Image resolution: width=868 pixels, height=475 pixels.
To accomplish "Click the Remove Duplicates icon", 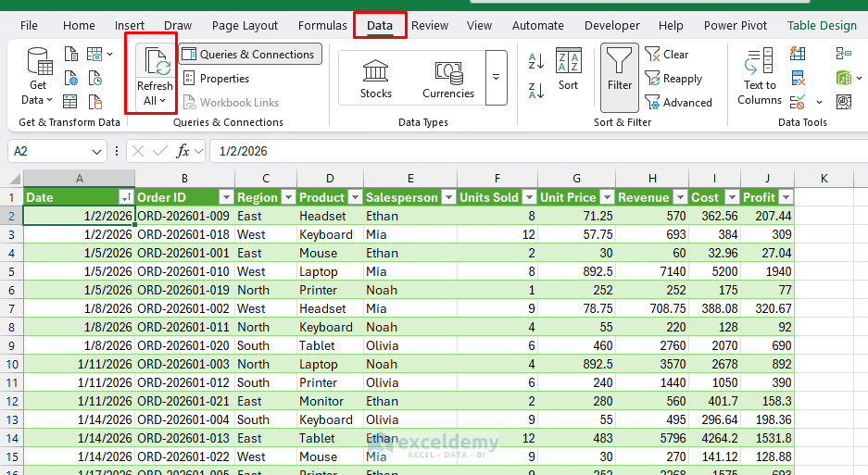I will coord(798,78).
